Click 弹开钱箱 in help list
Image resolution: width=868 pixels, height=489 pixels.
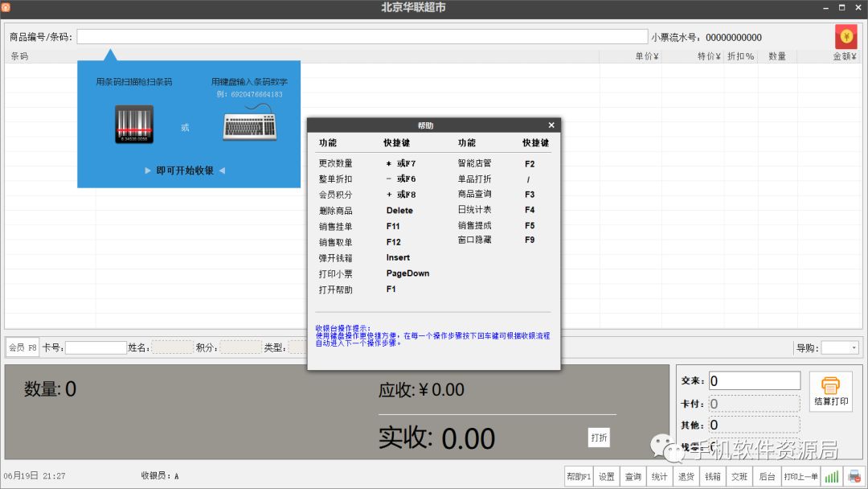[x=335, y=258]
